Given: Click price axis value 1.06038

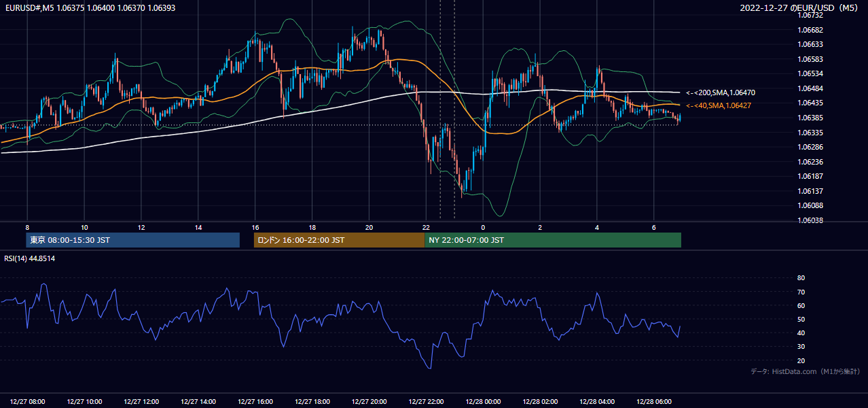Looking at the screenshot, I should point(810,220).
